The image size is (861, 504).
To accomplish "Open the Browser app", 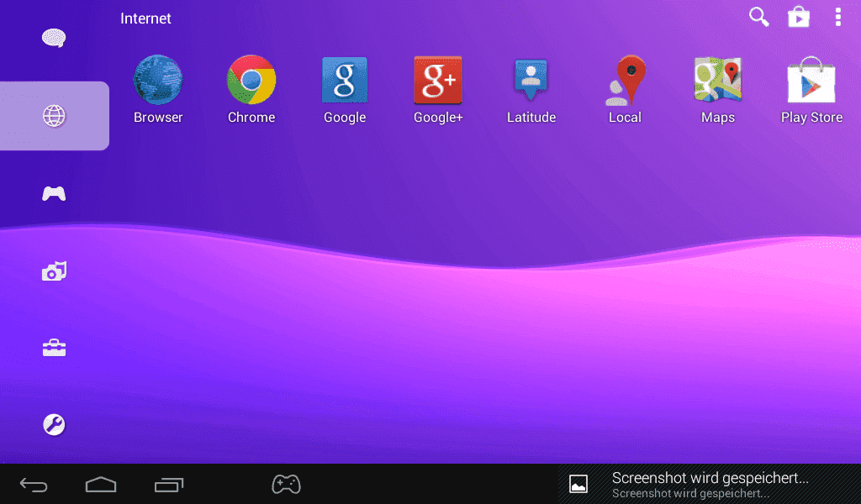I will click(158, 89).
